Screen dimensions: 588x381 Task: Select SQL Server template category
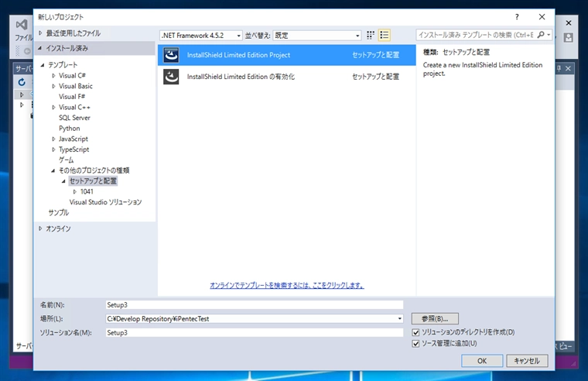coord(74,118)
